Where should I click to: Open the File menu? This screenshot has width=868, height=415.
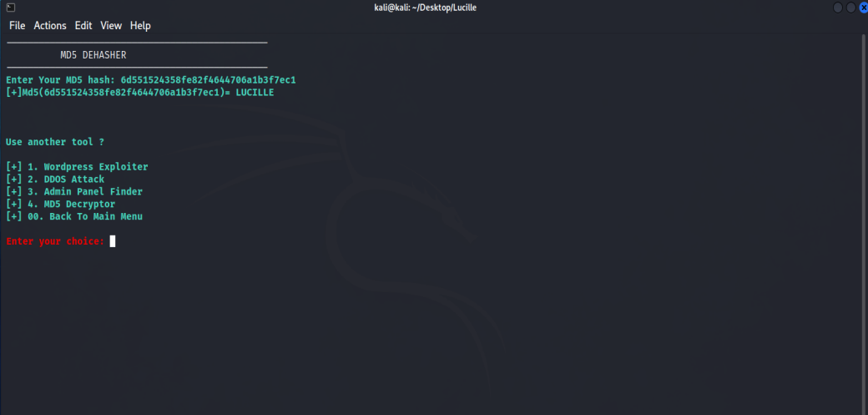click(18, 26)
